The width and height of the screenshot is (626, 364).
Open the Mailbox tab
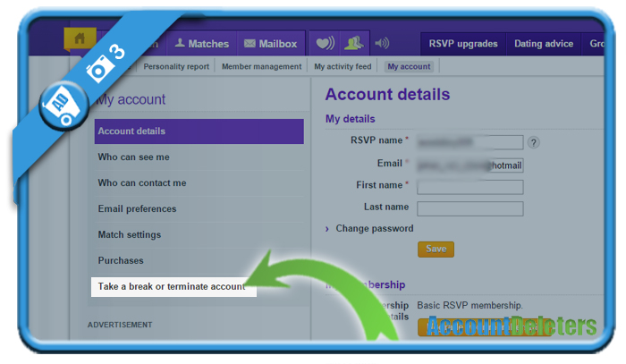pyautogui.click(x=271, y=44)
